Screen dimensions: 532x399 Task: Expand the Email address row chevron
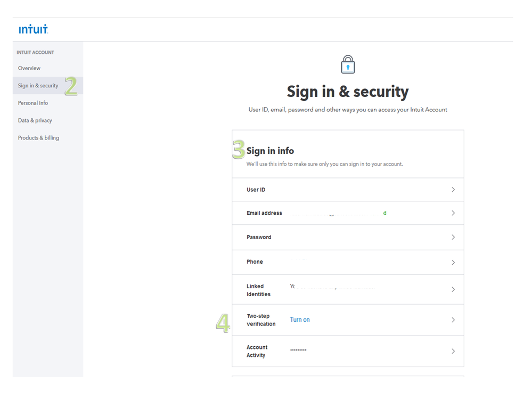(x=453, y=213)
